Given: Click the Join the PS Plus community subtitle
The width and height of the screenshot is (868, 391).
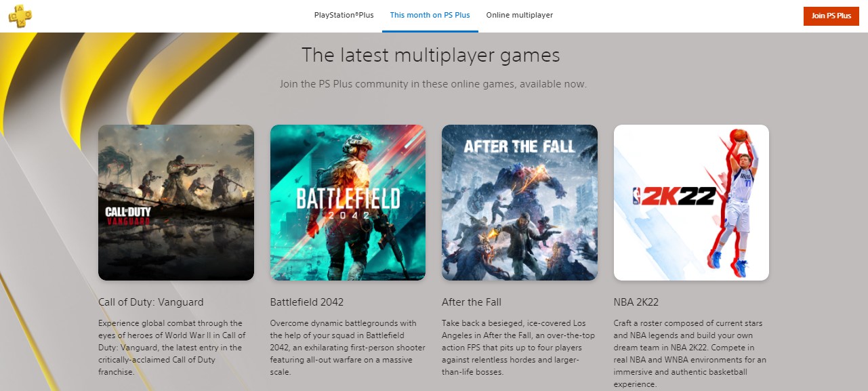Looking at the screenshot, I should [x=434, y=85].
